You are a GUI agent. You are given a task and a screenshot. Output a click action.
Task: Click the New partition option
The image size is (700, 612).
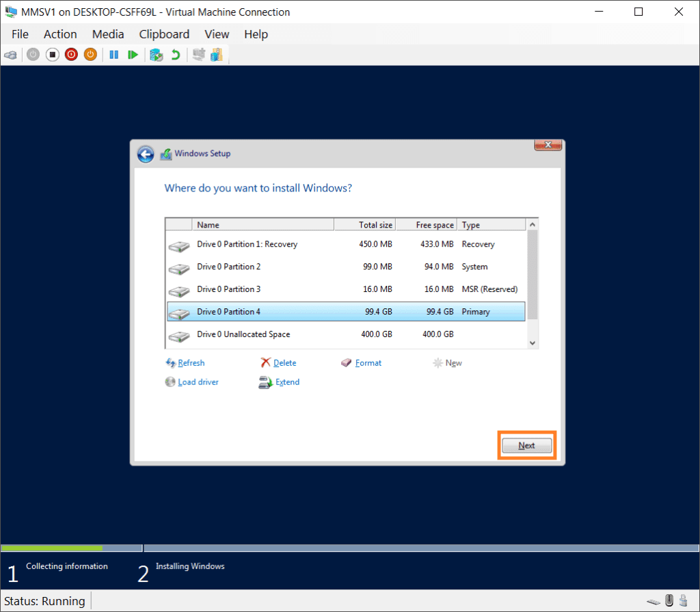(x=448, y=363)
